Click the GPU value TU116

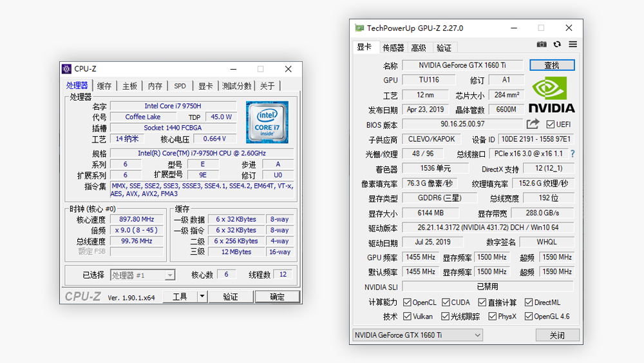pos(429,80)
